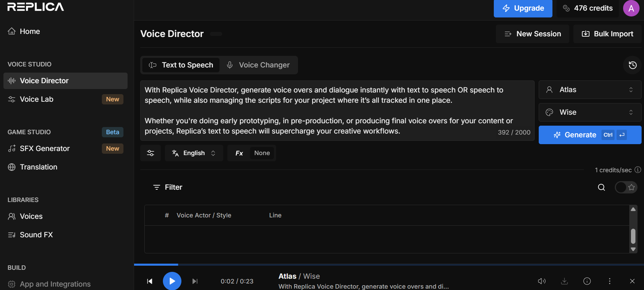The image size is (644, 290).
Task: Download the generated Atlas audio clip
Action: coord(564,281)
